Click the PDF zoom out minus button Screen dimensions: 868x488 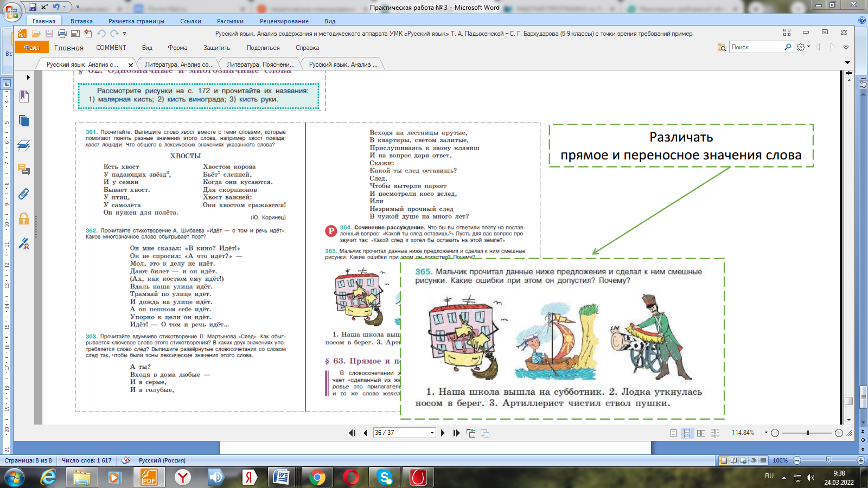coord(775,433)
